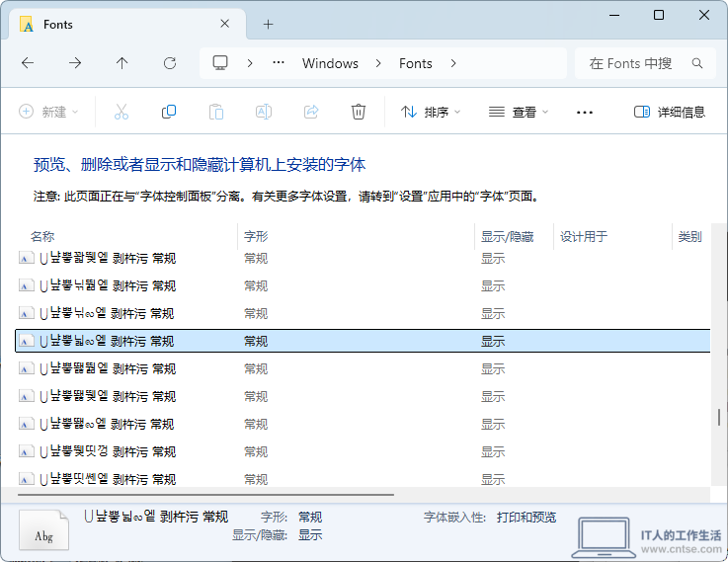Open the 新建 dropdown
The image size is (728, 562).
coord(48,112)
